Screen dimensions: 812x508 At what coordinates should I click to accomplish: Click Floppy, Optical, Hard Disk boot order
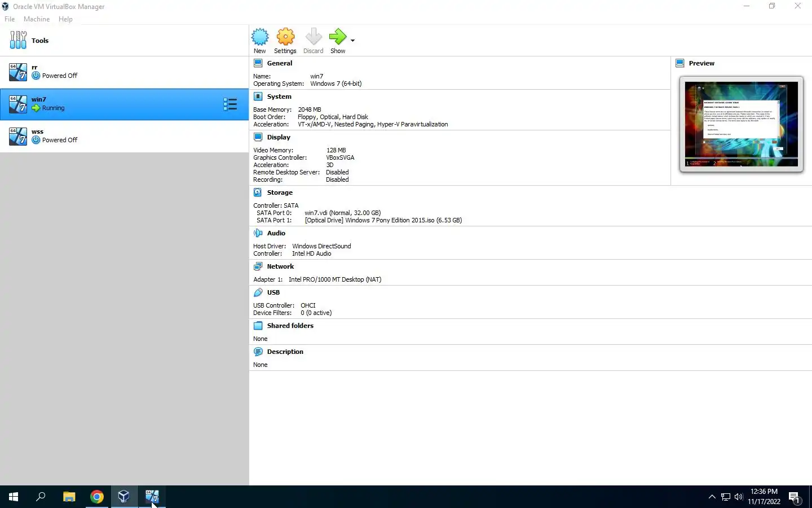(x=333, y=117)
